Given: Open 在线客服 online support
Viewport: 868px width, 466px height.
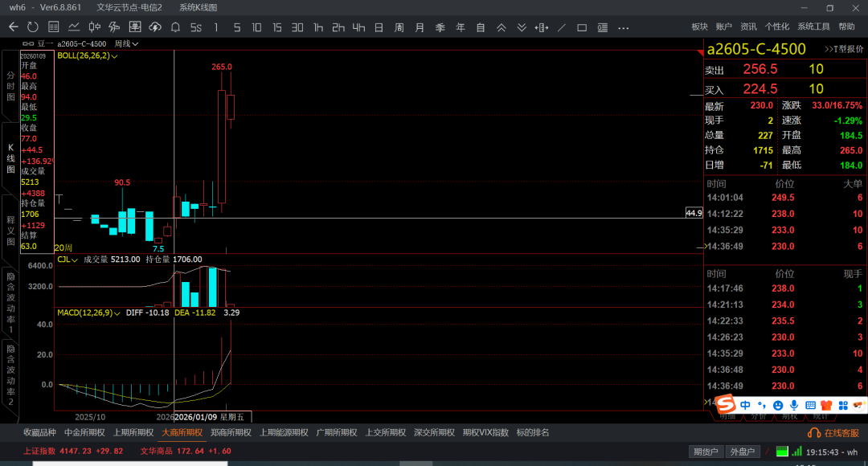Looking at the screenshot, I should [x=836, y=432].
